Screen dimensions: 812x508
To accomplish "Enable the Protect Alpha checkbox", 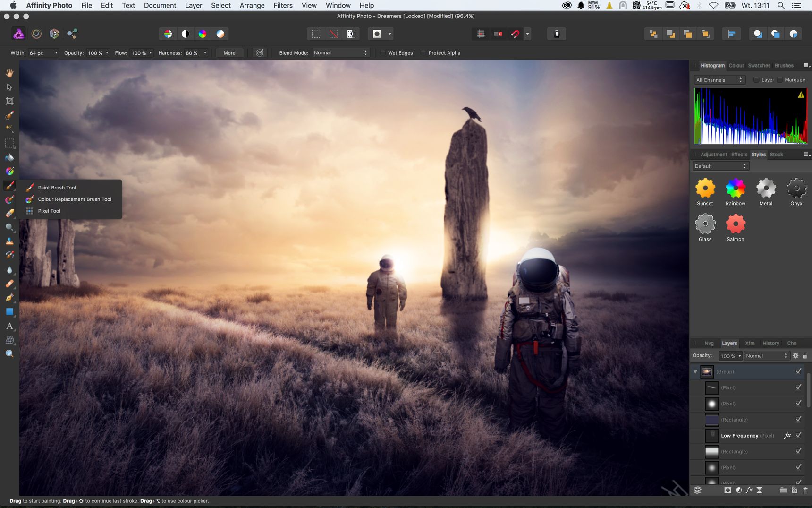I will [x=423, y=53].
